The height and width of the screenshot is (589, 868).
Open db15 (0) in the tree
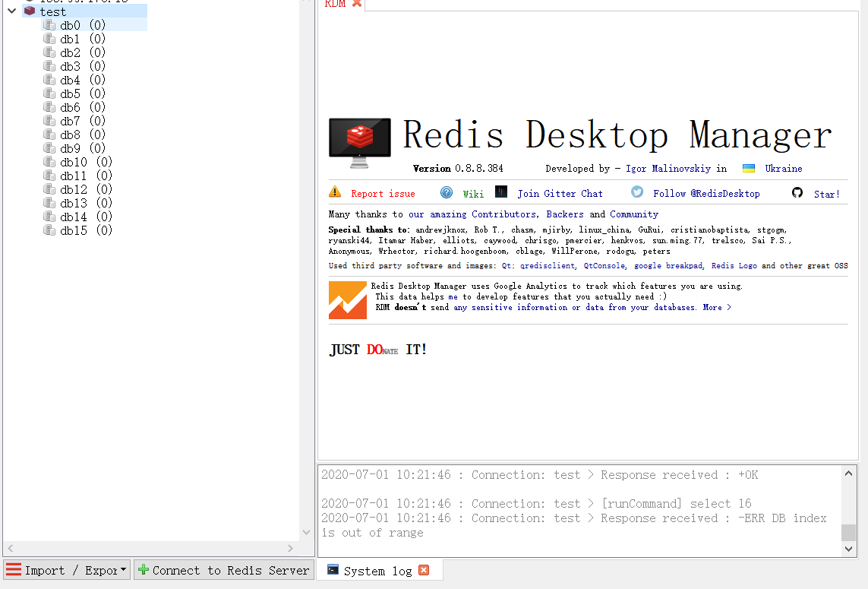click(86, 230)
